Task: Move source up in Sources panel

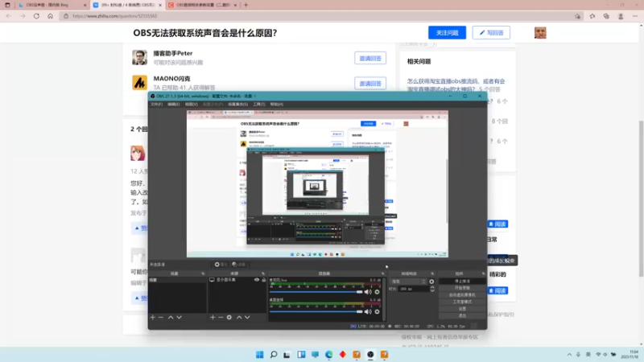Action: tap(239, 317)
